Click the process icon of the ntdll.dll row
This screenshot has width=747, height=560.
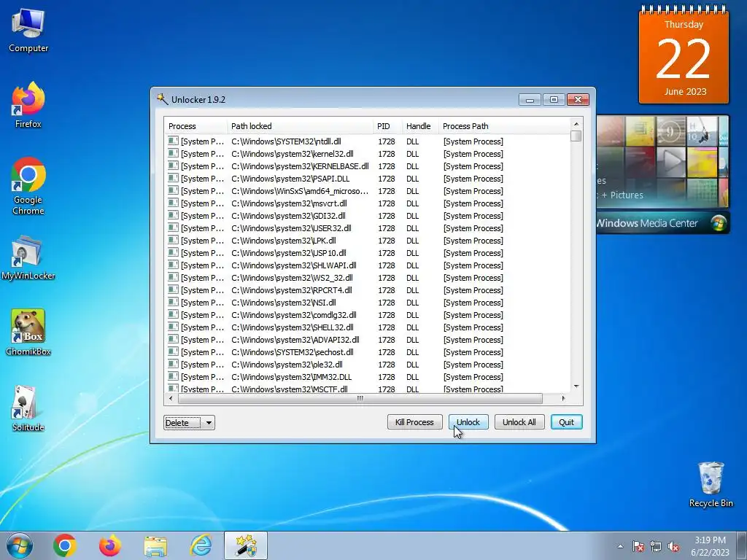click(173, 141)
